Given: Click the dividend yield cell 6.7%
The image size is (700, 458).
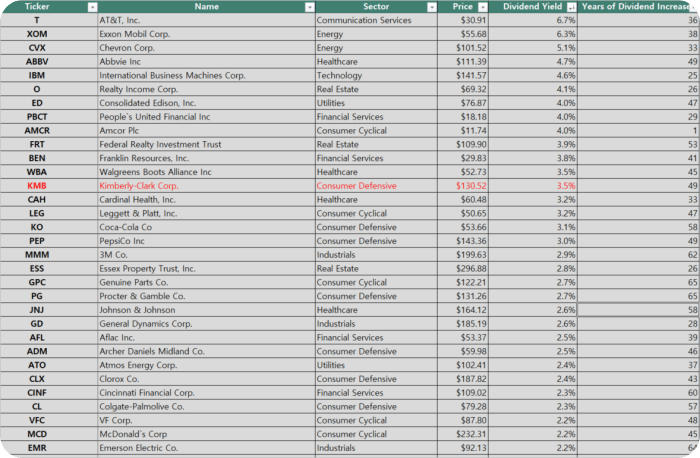Looking at the screenshot, I should [533, 20].
